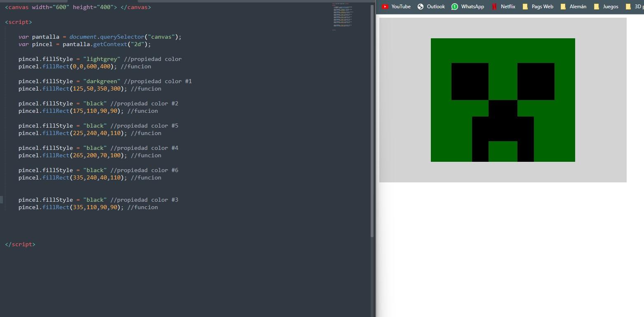Click the fillStyle line commented #4
Image resolution: width=644 pixels, height=317 pixels.
pyautogui.click(x=98, y=148)
